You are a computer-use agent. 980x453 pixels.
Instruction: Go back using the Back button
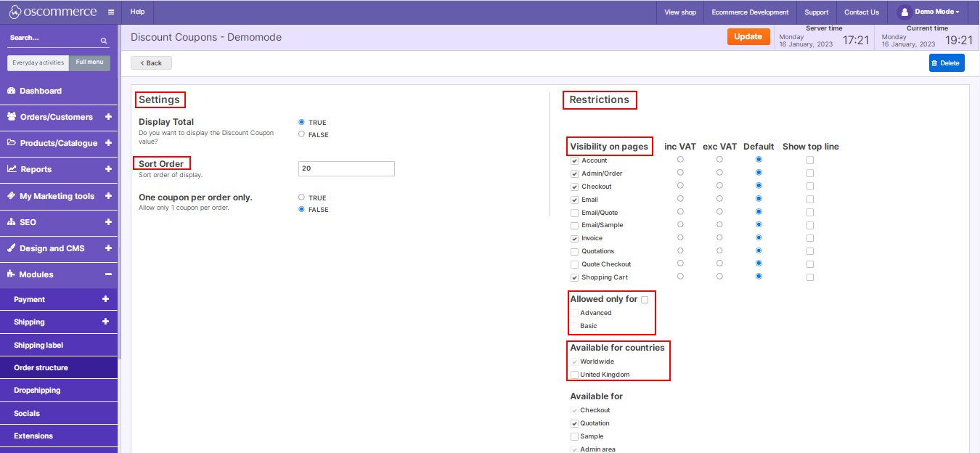click(x=151, y=63)
